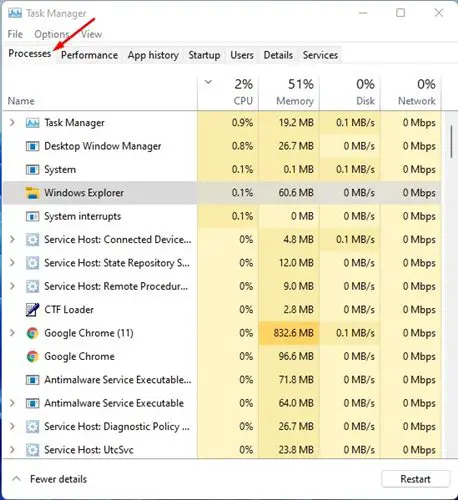Switch to the Performance tab
Screen dimensions: 458x500
click(x=89, y=55)
